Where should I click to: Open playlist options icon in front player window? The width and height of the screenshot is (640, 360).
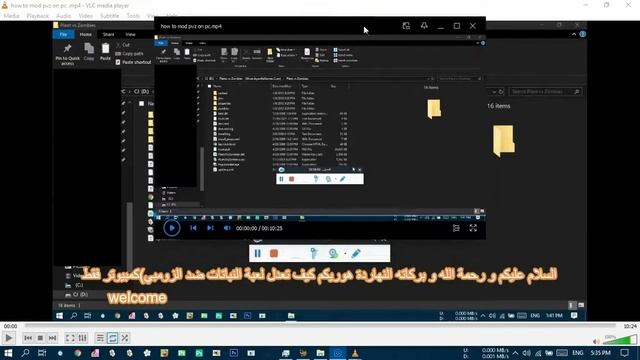[456, 228]
